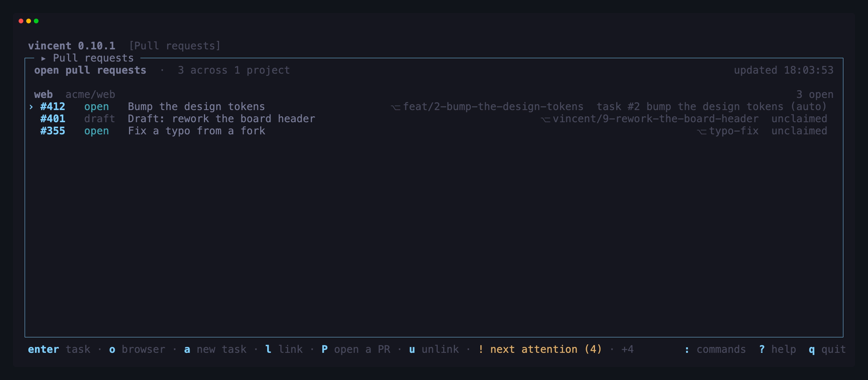Click the "open" status of #355
Image resolution: width=868 pixels, height=380 pixels.
(96, 131)
